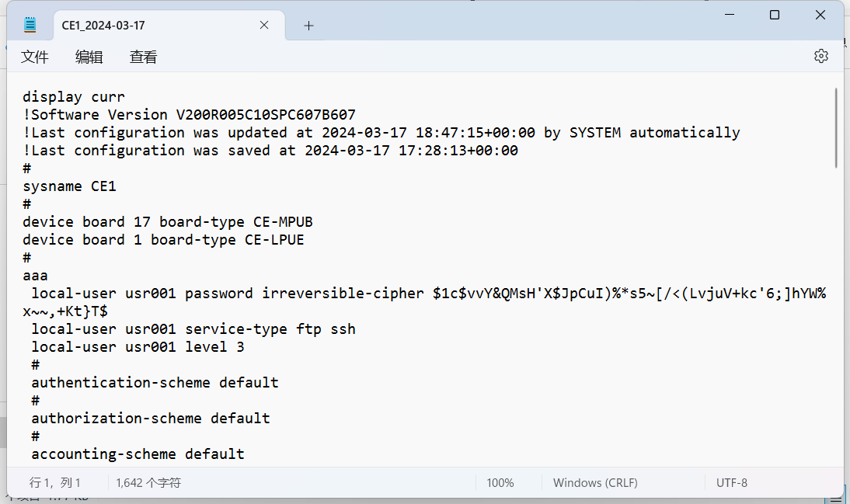
Task: Click the authentication-scheme default line
Action: (x=155, y=383)
